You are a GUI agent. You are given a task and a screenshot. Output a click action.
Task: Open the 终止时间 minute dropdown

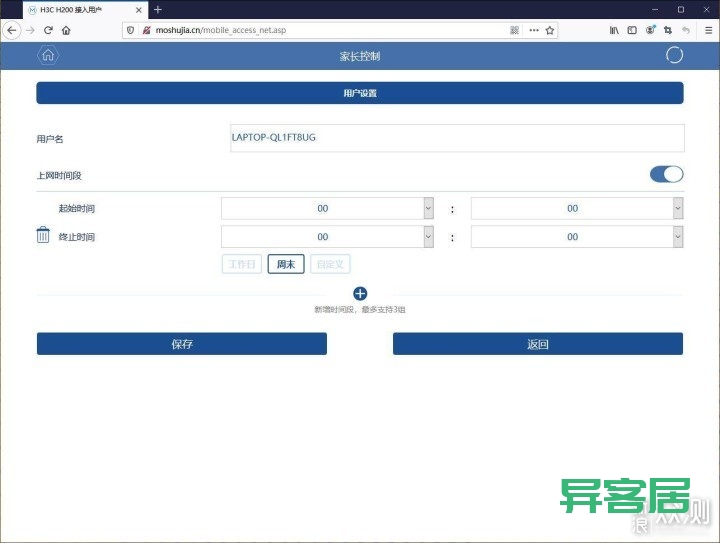pos(577,237)
